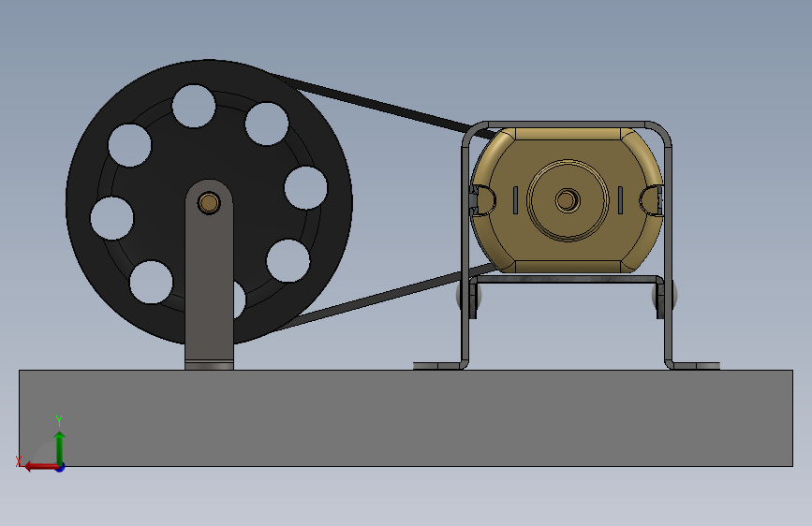Select the left vertical slot on motor face
812x526 pixels.
pos(515,200)
